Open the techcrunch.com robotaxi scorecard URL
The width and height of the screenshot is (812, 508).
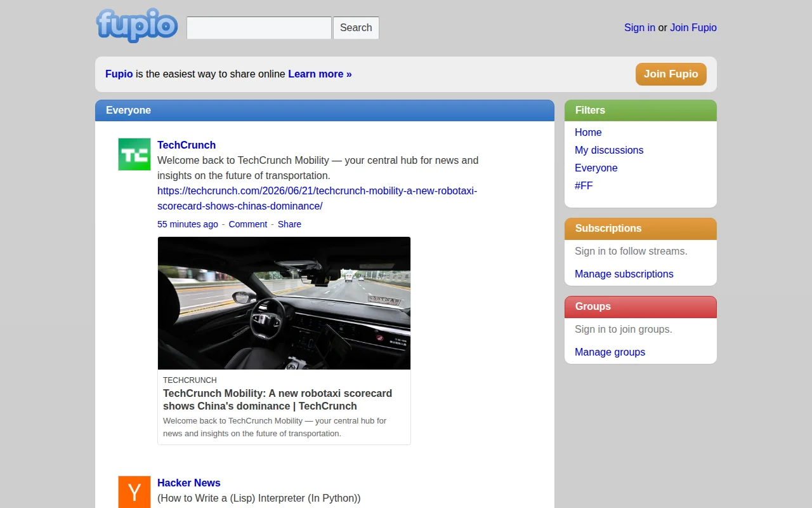click(x=317, y=198)
